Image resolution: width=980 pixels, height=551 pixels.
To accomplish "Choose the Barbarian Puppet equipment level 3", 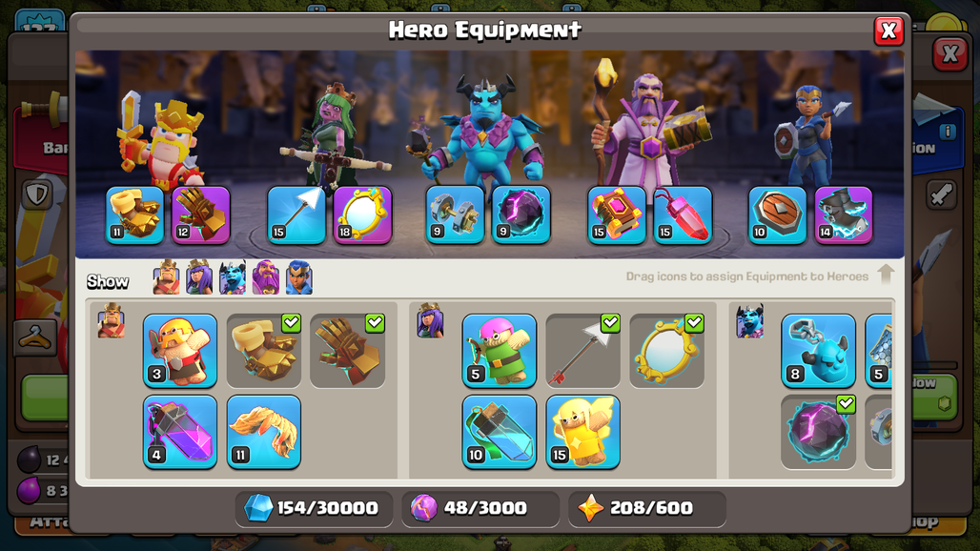I will [180, 351].
